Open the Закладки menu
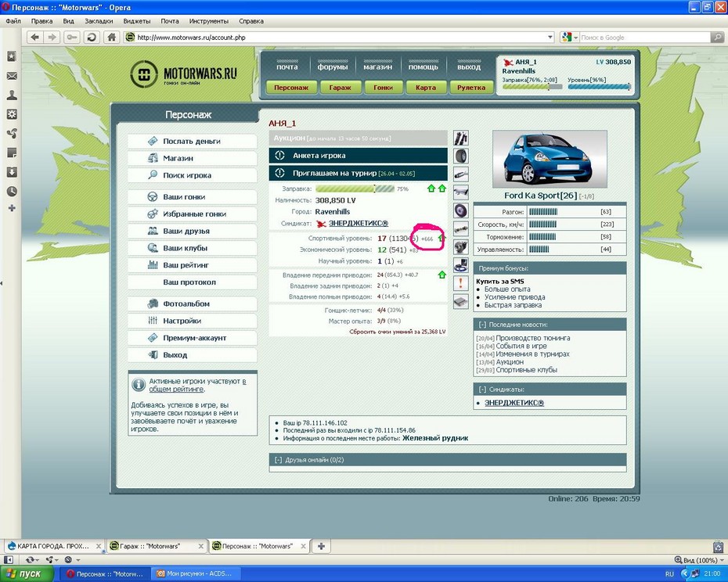The image size is (728, 582). click(x=99, y=21)
